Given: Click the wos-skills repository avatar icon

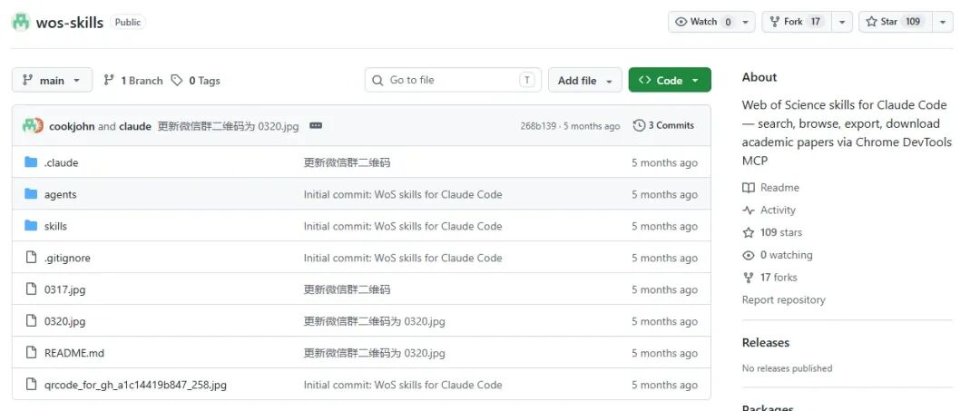Looking at the screenshot, I should pyautogui.click(x=21, y=23).
